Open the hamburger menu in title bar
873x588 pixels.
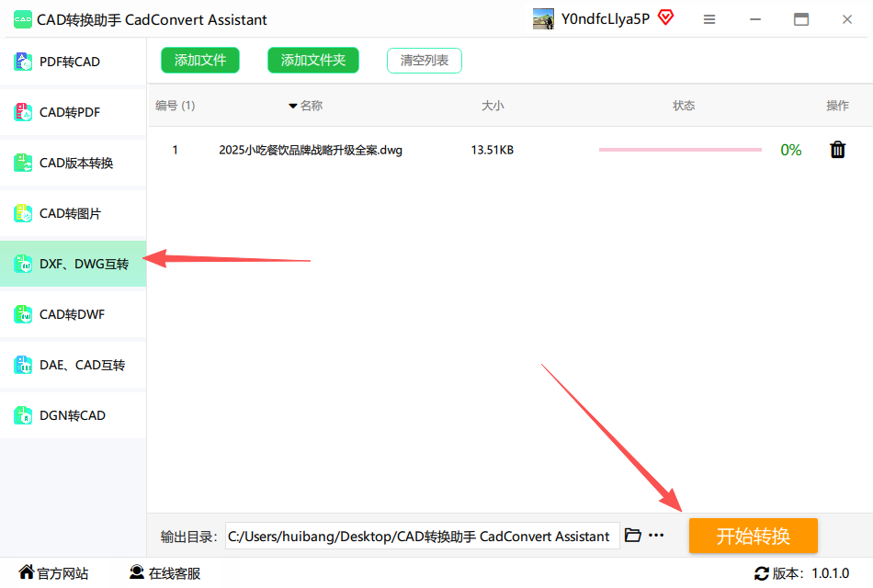(709, 19)
